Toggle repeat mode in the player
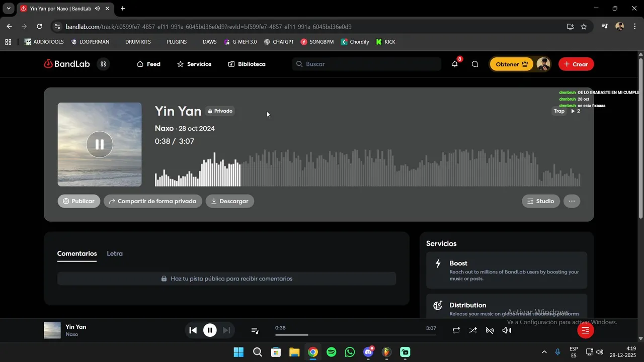Image resolution: width=644 pixels, height=362 pixels. 456,330
